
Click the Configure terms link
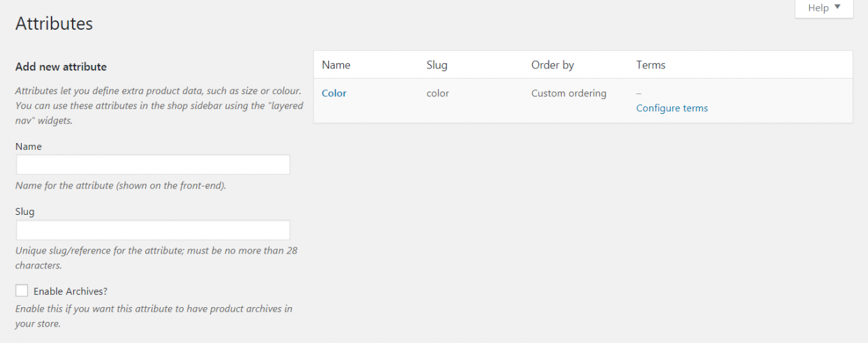671,108
